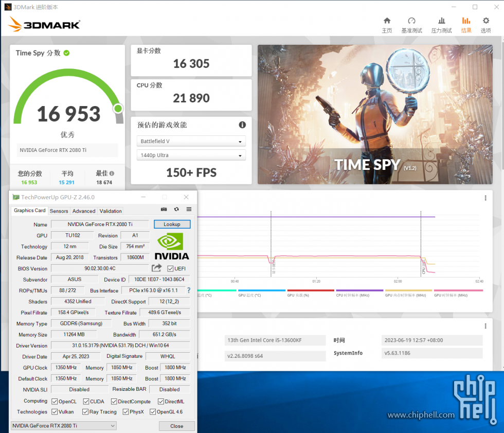Click the GPU 温度 (°C) chart legend item
504x433 pixels.
262,293
